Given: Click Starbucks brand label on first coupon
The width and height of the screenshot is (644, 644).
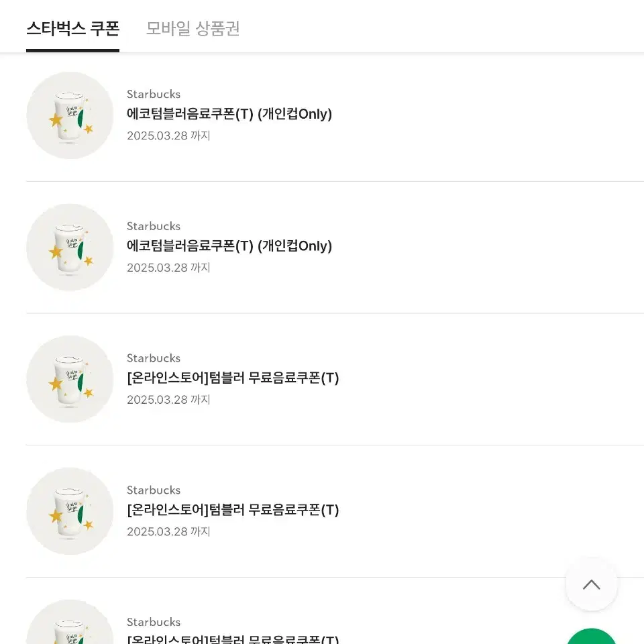Looking at the screenshot, I should (x=154, y=94).
